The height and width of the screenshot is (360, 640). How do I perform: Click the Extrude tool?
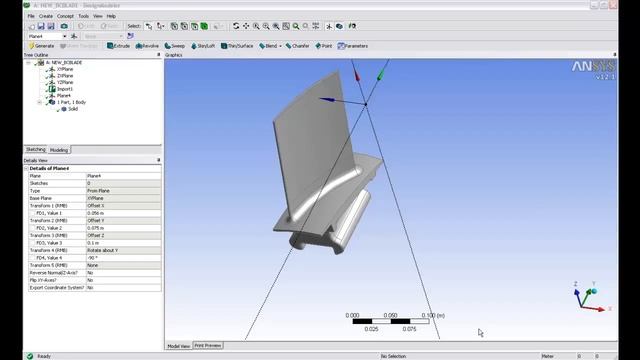pos(118,46)
